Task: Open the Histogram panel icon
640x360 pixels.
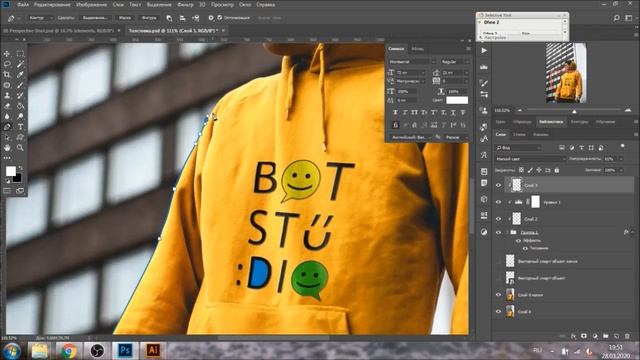Action: [x=484, y=67]
